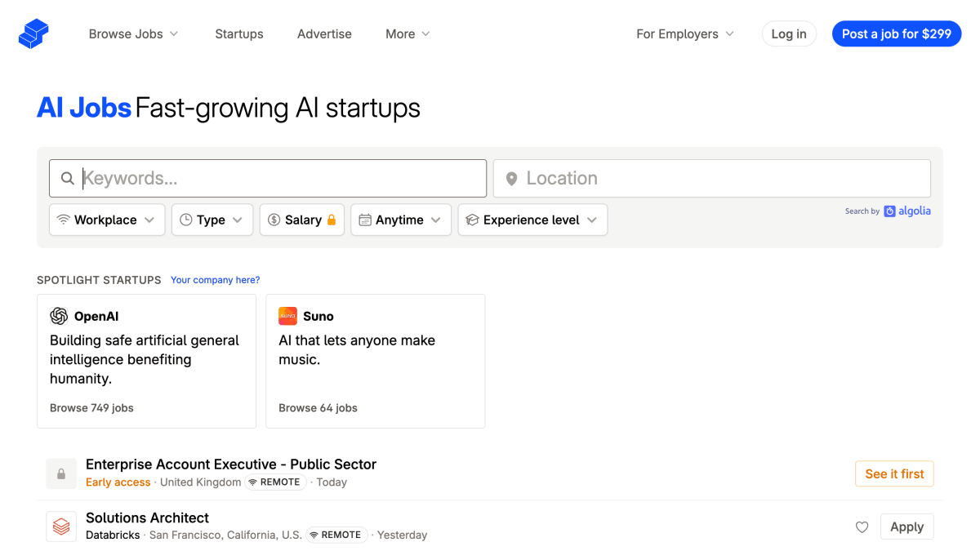Image resolution: width=980 pixels, height=551 pixels.
Task: Click the OpenAI spotlight description text
Action: coord(145,359)
